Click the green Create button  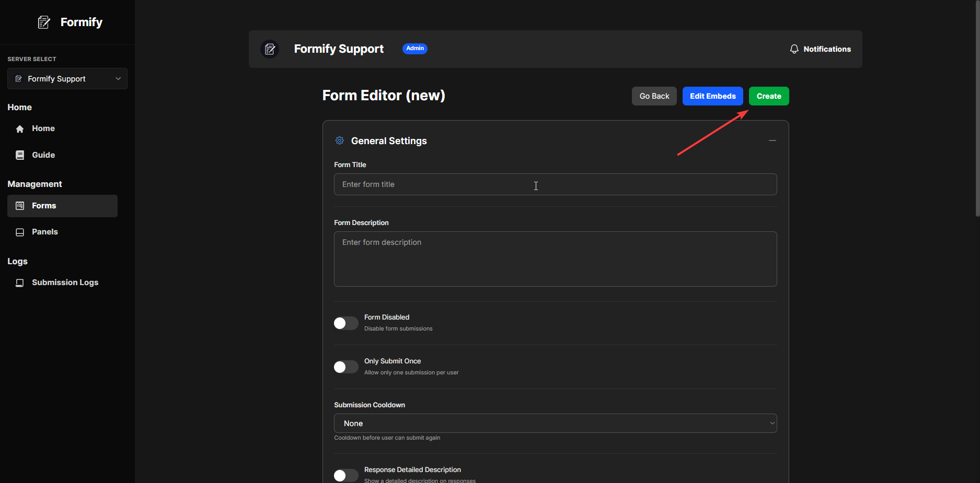768,96
